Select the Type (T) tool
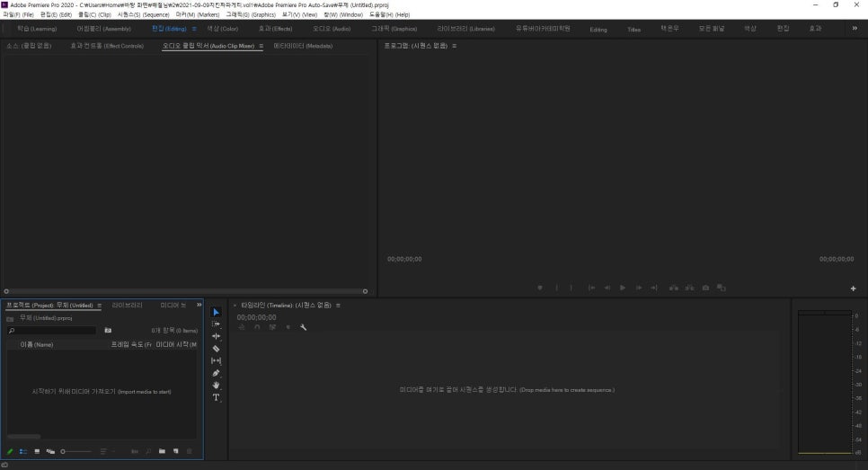 (x=216, y=397)
